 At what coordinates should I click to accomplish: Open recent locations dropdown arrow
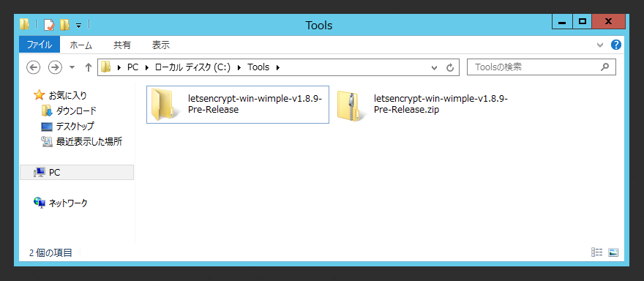click(72, 67)
